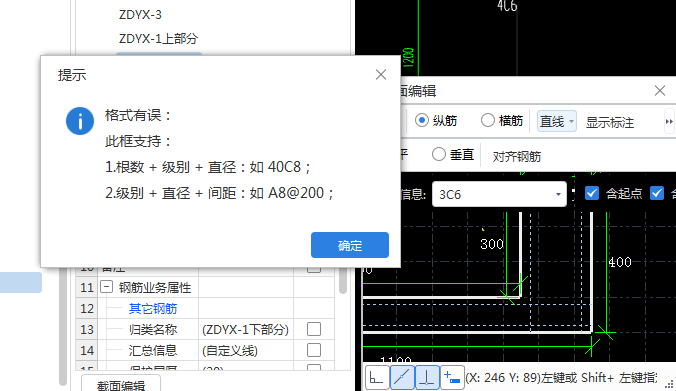Select the ZDYX-3 list item
The image size is (676, 391).
click(x=140, y=15)
